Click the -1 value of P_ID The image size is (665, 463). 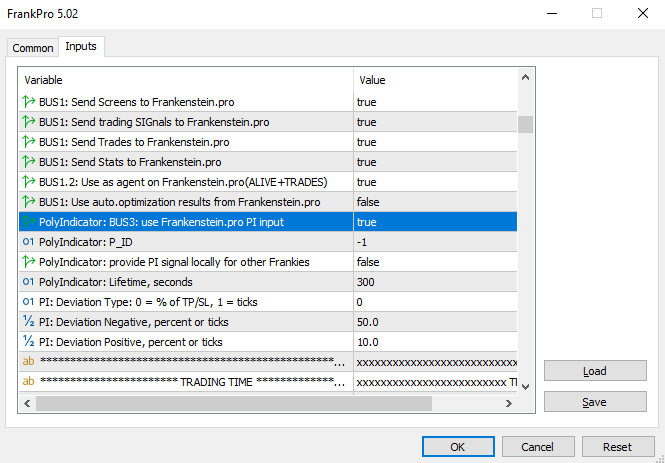(x=362, y=242)
